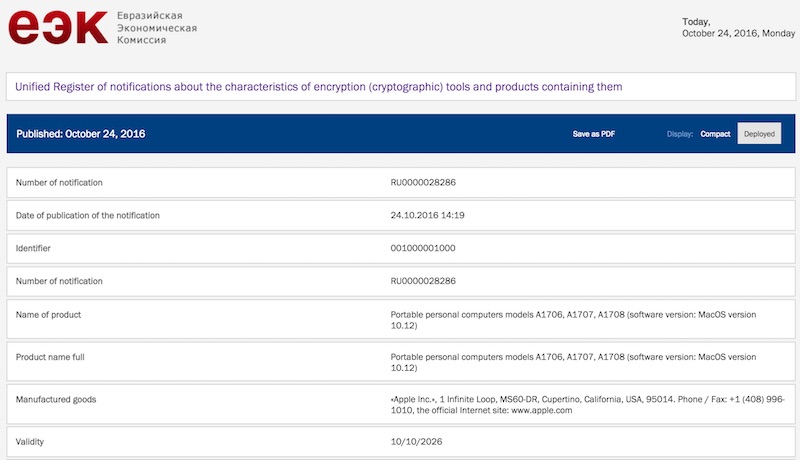Switch display to Compact view

point(715,134)
